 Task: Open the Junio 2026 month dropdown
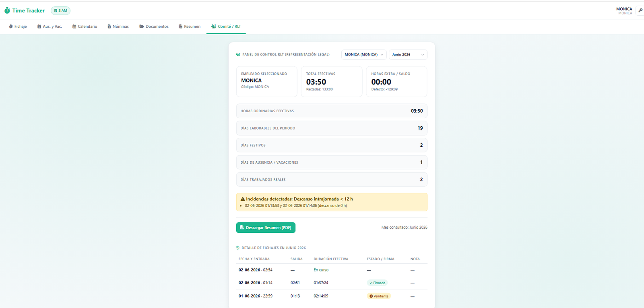pyautogui.click(x=408, y=55)
